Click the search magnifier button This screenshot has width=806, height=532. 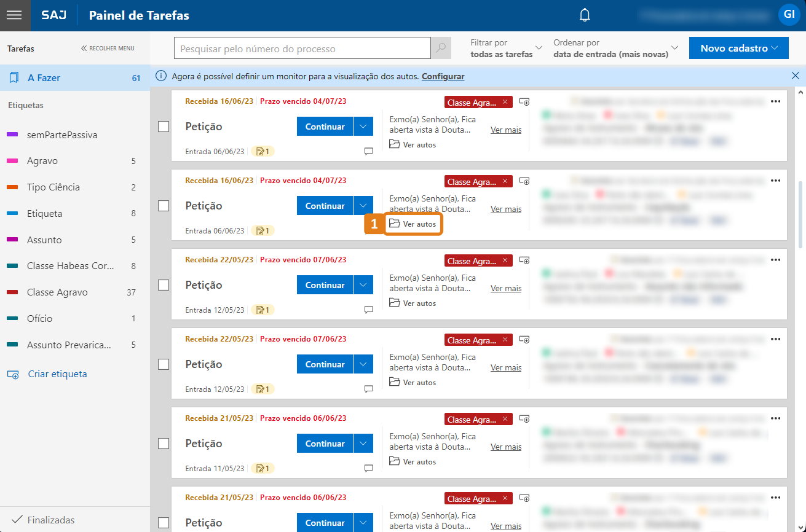(441, 48)
